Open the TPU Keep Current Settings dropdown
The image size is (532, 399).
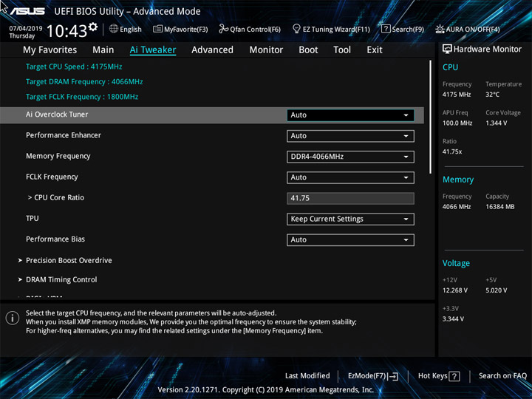350,219
